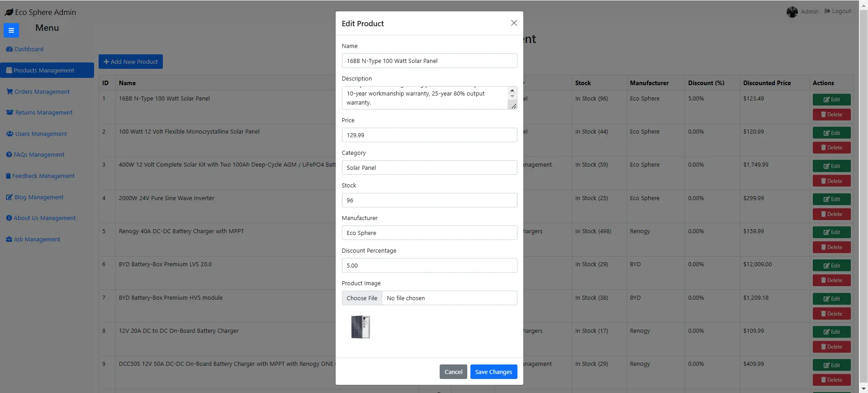Delete the 16BB N-Type 100 Watt product
This screenshot has width=868, height=393.
tap(831, 115)
